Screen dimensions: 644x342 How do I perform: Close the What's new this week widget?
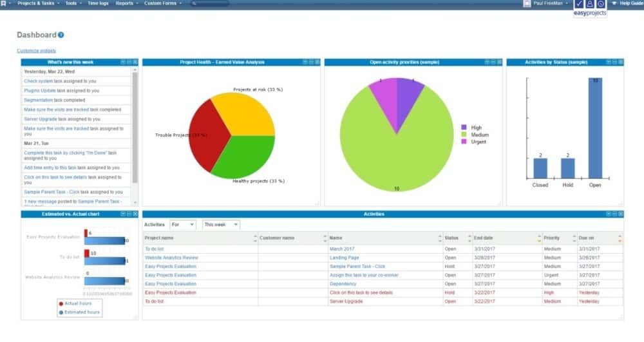tap(135, 62)
